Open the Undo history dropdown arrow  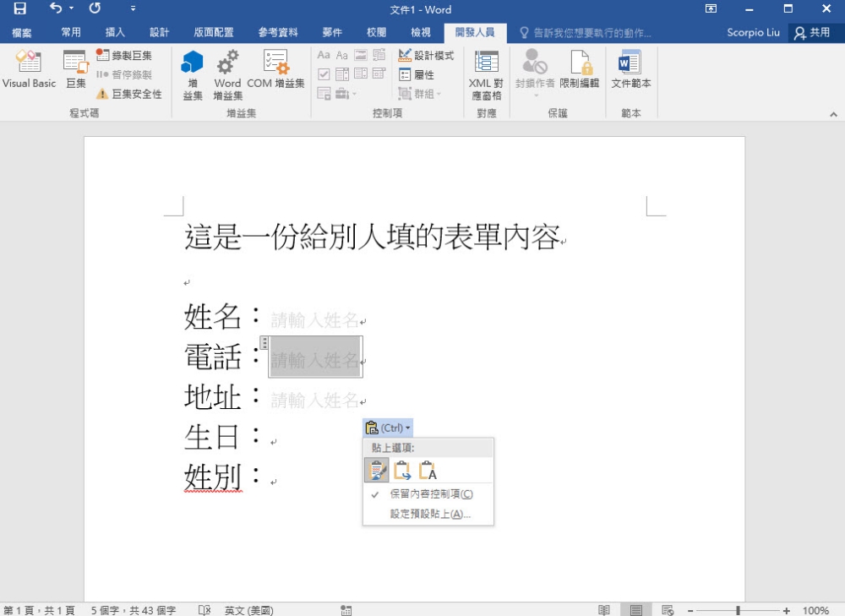tap(71, 8)
